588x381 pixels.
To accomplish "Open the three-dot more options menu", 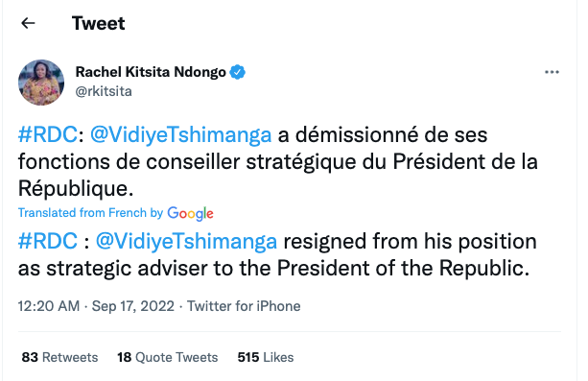I will 552,72.
